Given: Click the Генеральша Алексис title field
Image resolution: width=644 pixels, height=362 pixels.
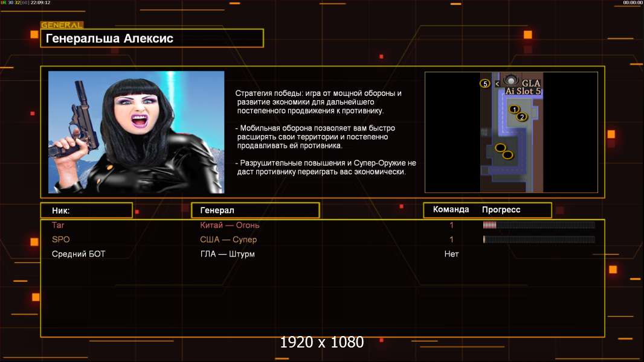Looking at the screenshot, I should tap(152, 38).
